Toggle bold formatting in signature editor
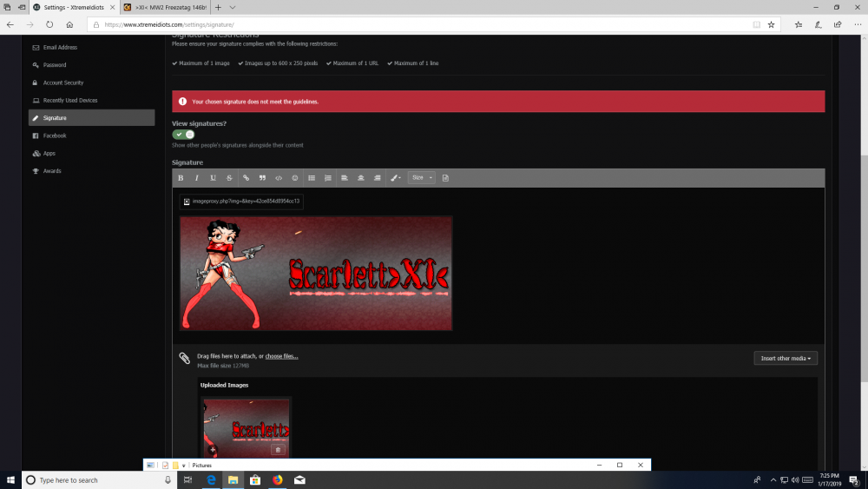The height and width of the screenshot is (489, 868). tap(181, 178)
